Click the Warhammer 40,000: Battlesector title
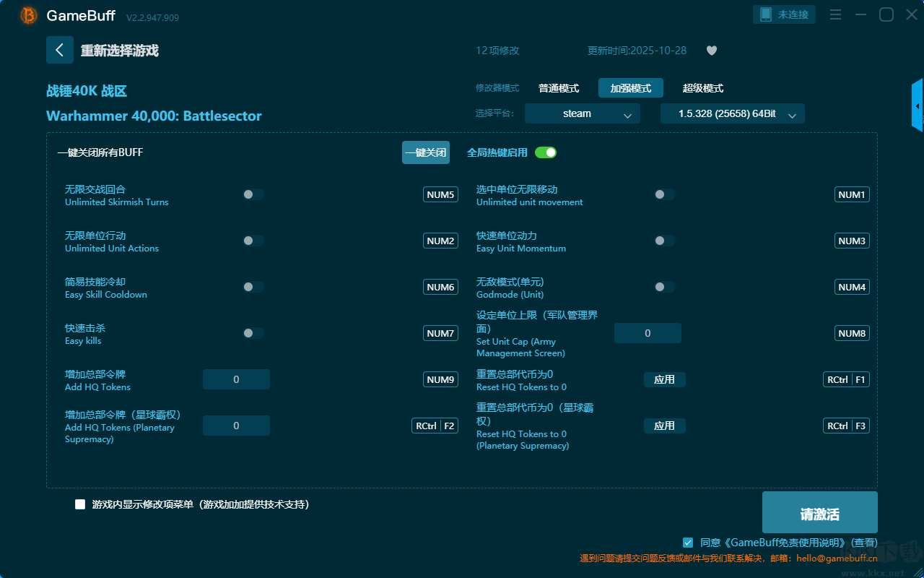The width and height of the screenshot is (924, 578). coord(154,116)
